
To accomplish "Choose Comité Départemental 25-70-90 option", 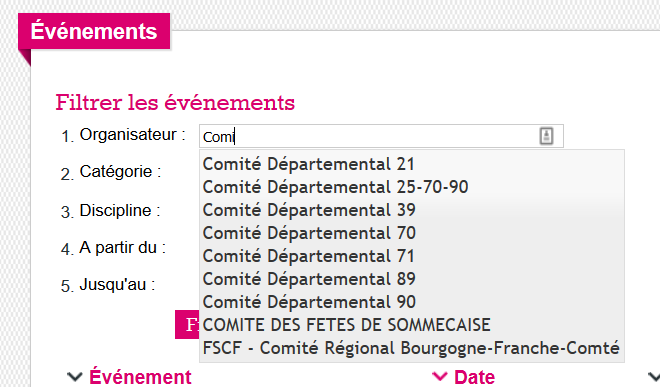I will (x=412, y=187).
